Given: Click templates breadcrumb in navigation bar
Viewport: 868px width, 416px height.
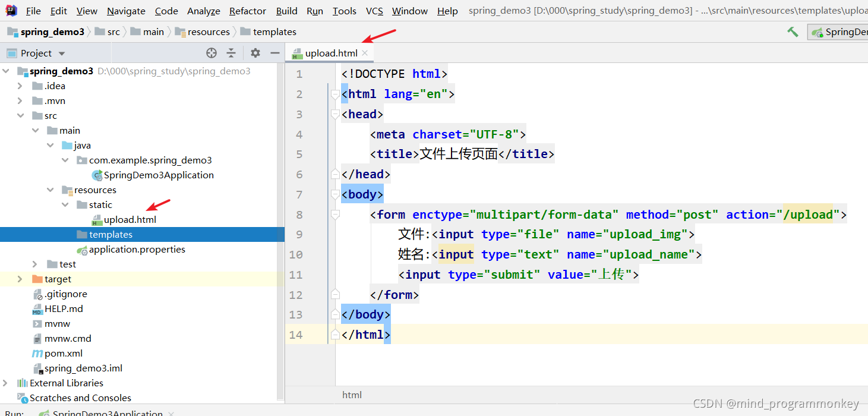Looking at the screenshot, I should tap(269, 31).
